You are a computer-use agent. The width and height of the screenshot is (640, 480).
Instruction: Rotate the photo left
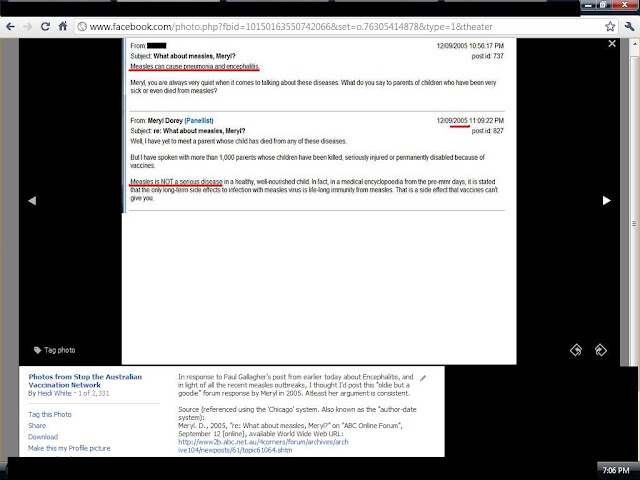coord(576,350)
